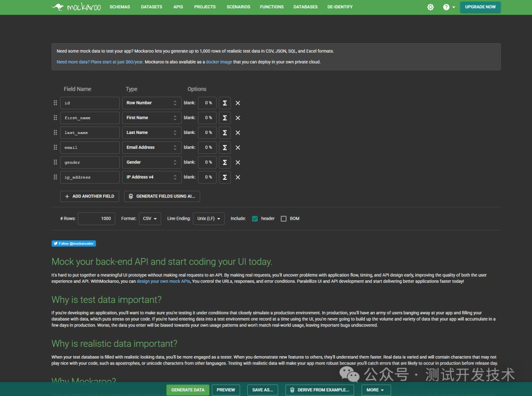Screen dimensions: 532x396
Task: Open formula sigma for ip_address field
Action: (225, 177)
